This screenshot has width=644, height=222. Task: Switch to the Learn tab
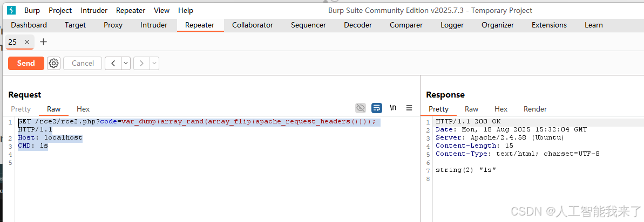(594, 25)
